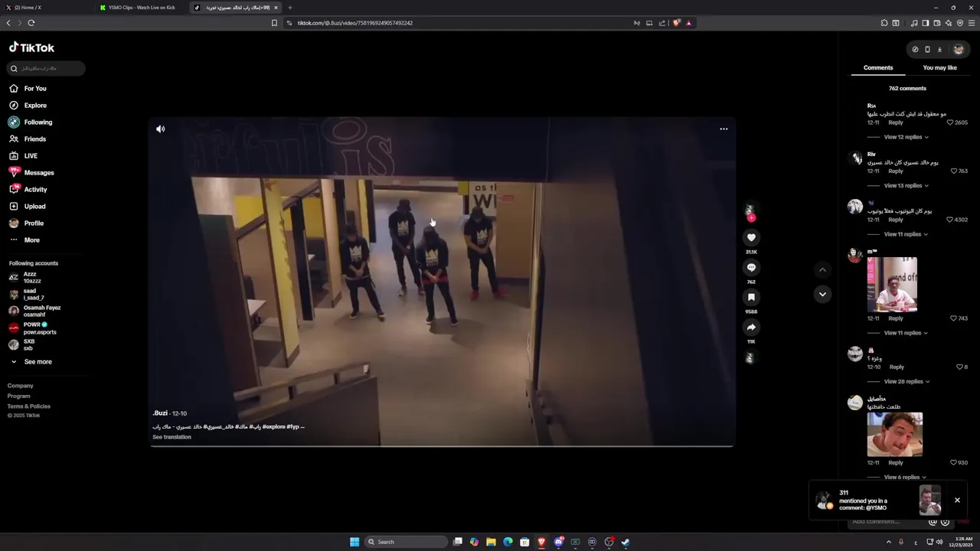Viewport: 980px width, 551px height.
Task: Expand View 13 replies
Action: [906, 186]
